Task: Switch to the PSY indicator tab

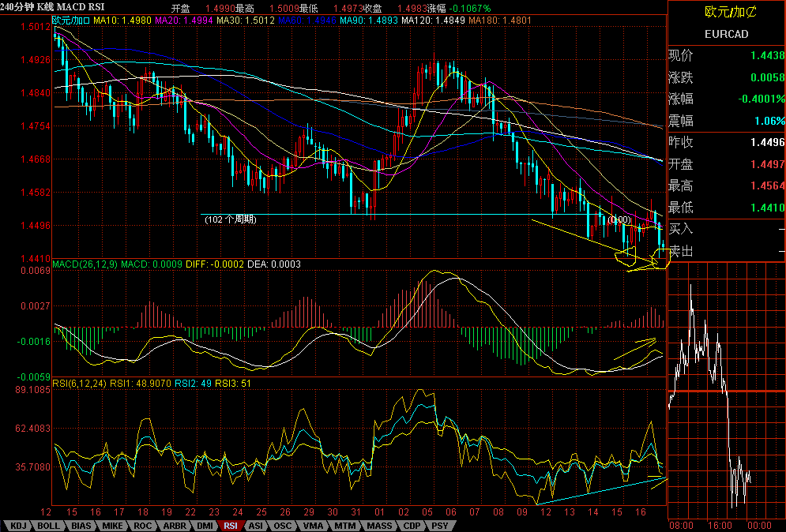Action: [440, 526]
